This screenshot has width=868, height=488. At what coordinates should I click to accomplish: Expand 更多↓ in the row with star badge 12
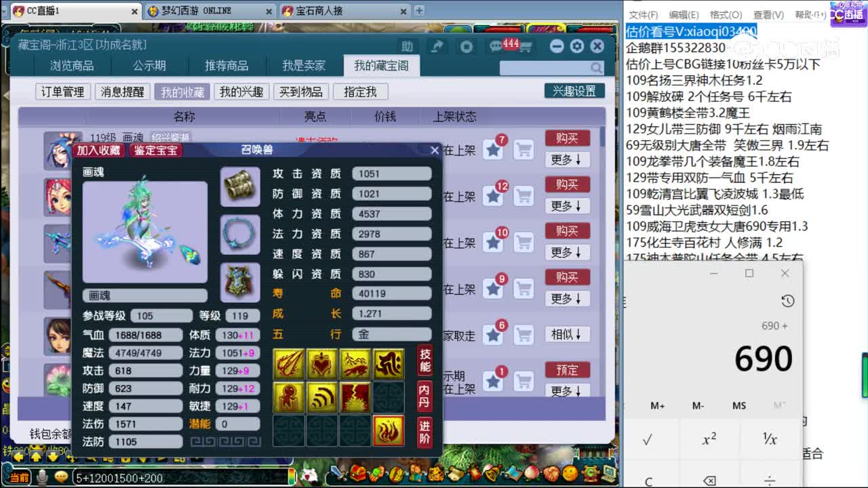tap(567, 206)
